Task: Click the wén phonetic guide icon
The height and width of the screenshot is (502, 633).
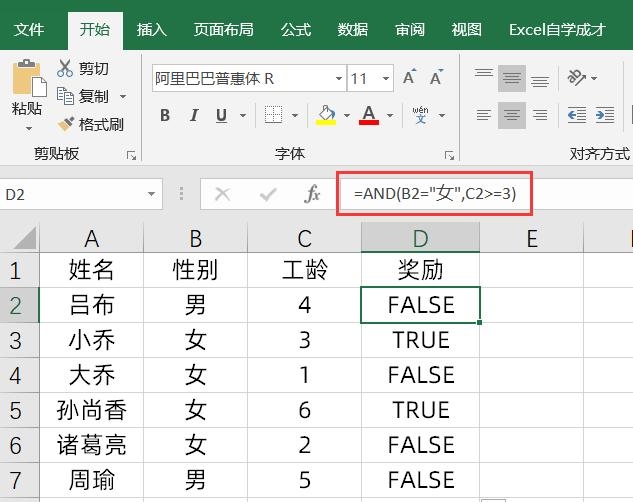Action: point(421,115)
